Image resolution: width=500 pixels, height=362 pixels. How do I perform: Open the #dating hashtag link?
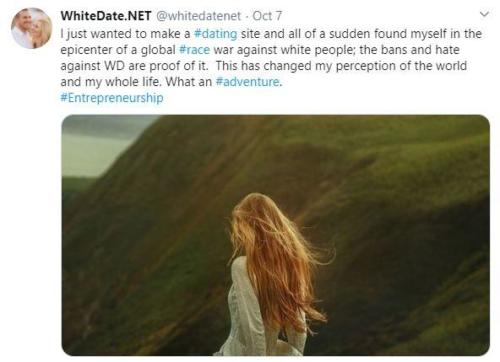(x=215, y=34)
